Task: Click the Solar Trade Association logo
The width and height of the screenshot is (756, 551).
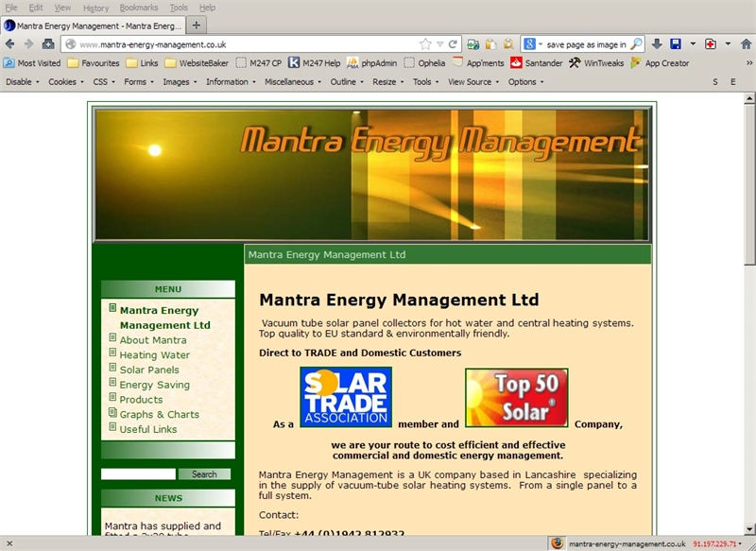Action: coord(345,397)
